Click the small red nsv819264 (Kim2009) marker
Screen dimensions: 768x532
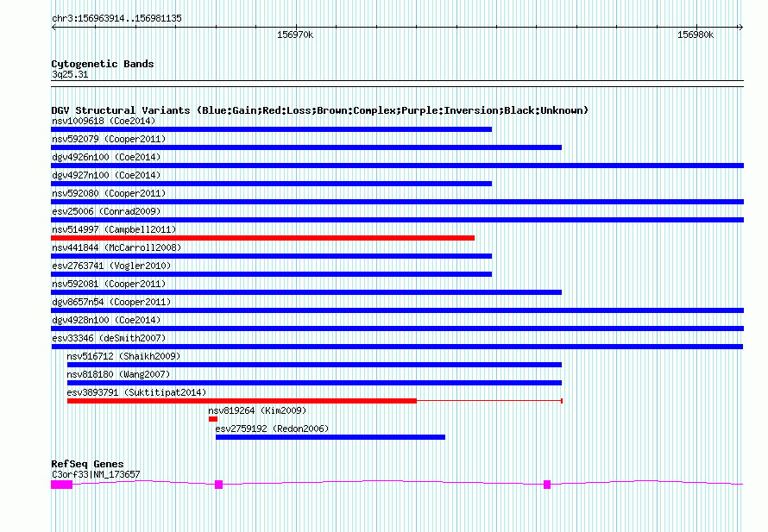point(213,419)
